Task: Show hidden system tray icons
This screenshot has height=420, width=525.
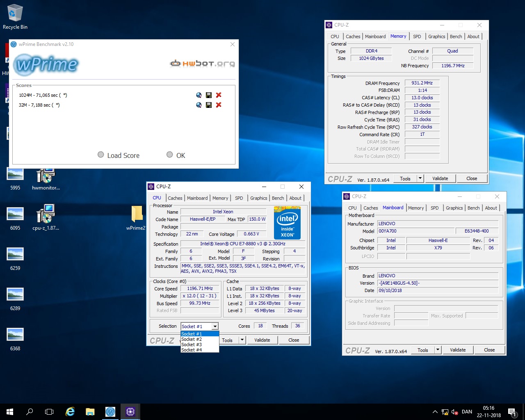Action: 435,412
